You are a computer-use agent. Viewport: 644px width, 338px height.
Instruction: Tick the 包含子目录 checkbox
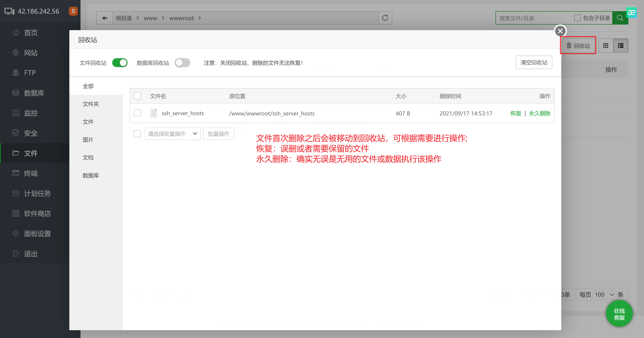click(x=577, y=18)
